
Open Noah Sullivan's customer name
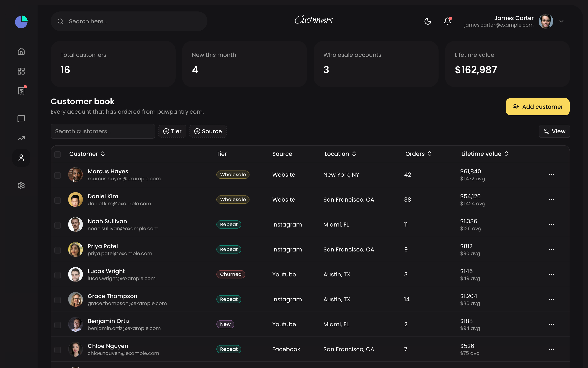pos(107,221)
